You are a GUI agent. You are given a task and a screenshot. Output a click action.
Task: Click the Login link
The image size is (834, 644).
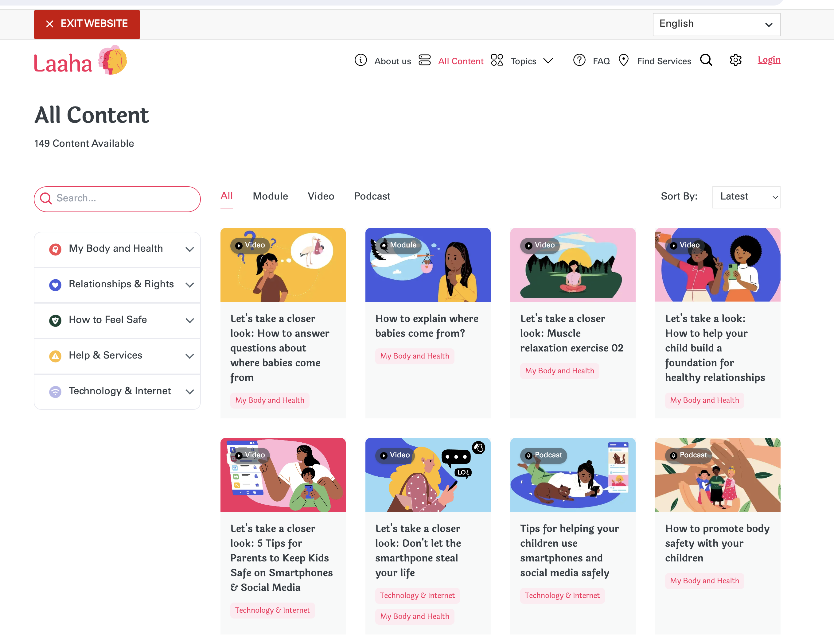(x=768, y=60)
